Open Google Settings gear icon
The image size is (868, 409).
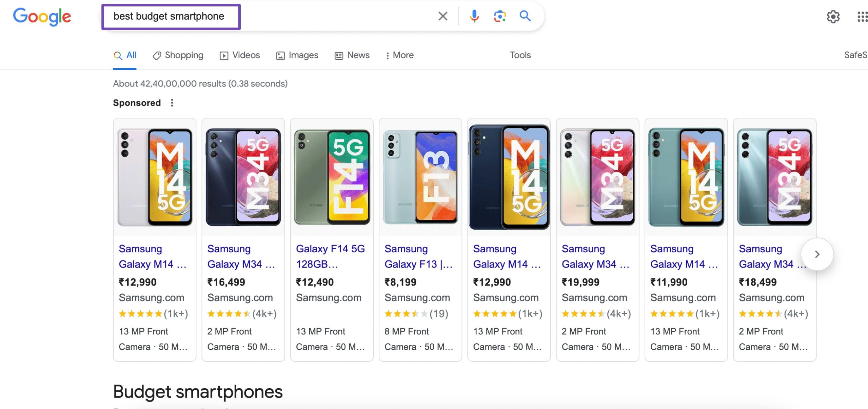tap(832, 16)
